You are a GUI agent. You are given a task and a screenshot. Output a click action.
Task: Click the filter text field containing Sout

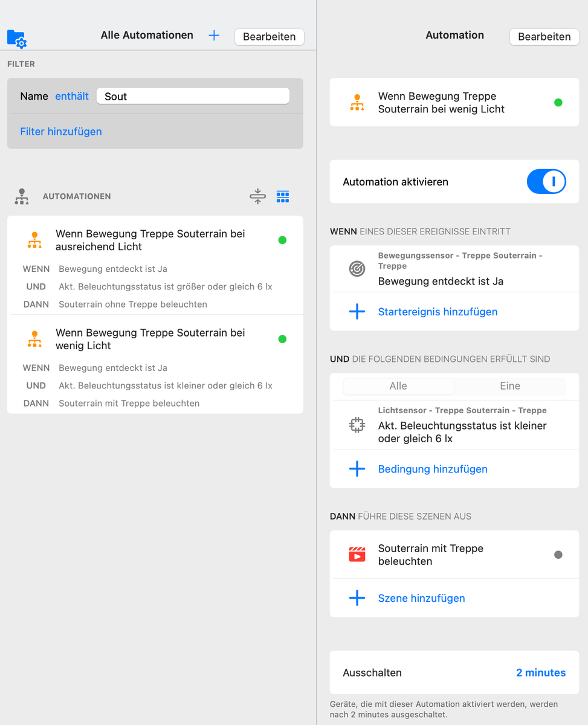point(193,96)
